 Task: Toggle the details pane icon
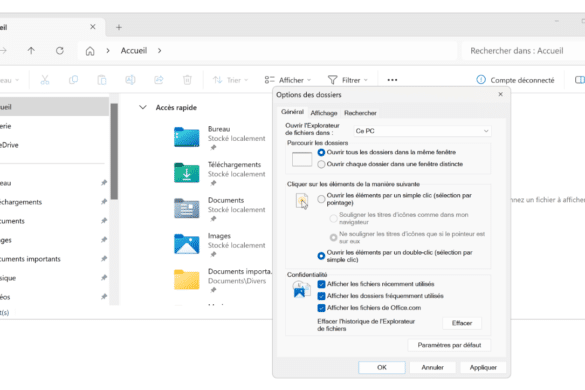point(579,80)
